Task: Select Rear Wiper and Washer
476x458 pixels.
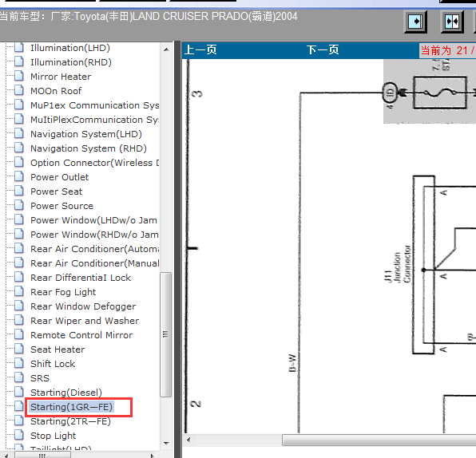Action: click(x=85, y=321)
